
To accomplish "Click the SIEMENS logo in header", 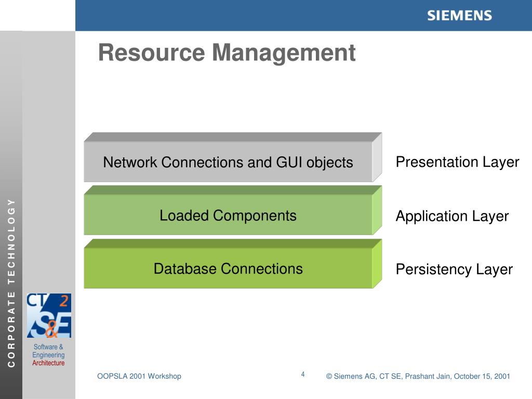I will click(459, 16).
